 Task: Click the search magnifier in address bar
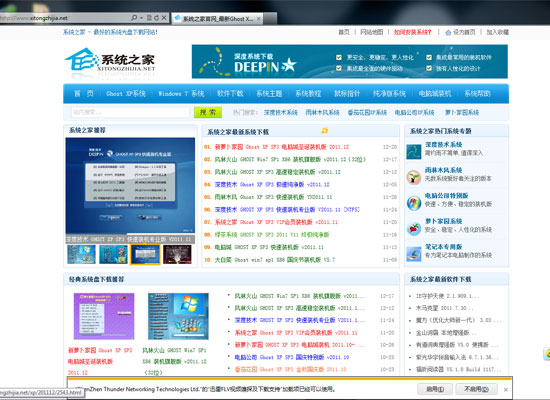click(134, 18)
